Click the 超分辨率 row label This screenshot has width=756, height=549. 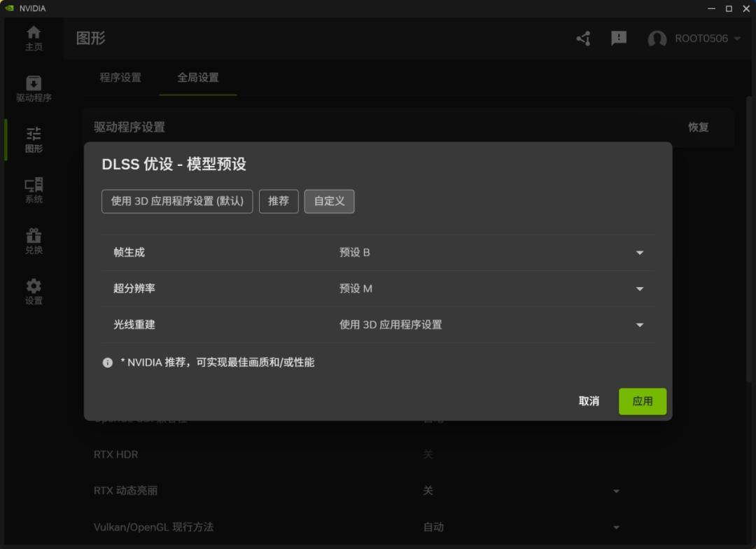(x=134, y=289)
